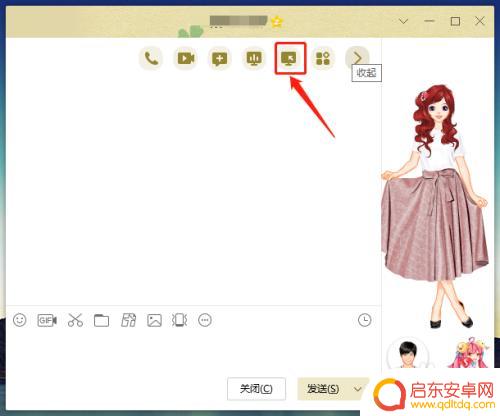Click the remote desktop control icon

point(289,59)
